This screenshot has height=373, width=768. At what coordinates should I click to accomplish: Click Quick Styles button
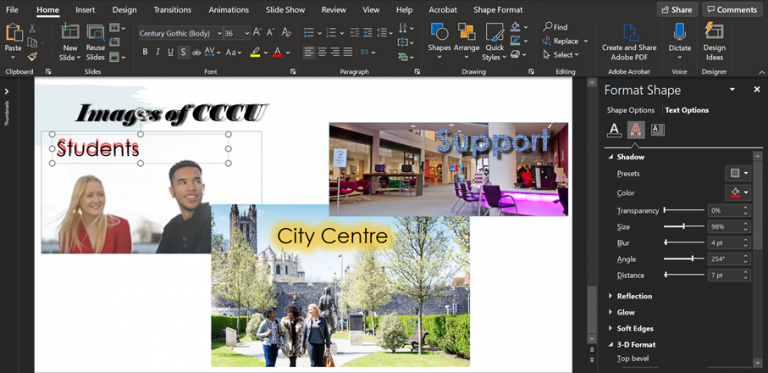point(495,42)
